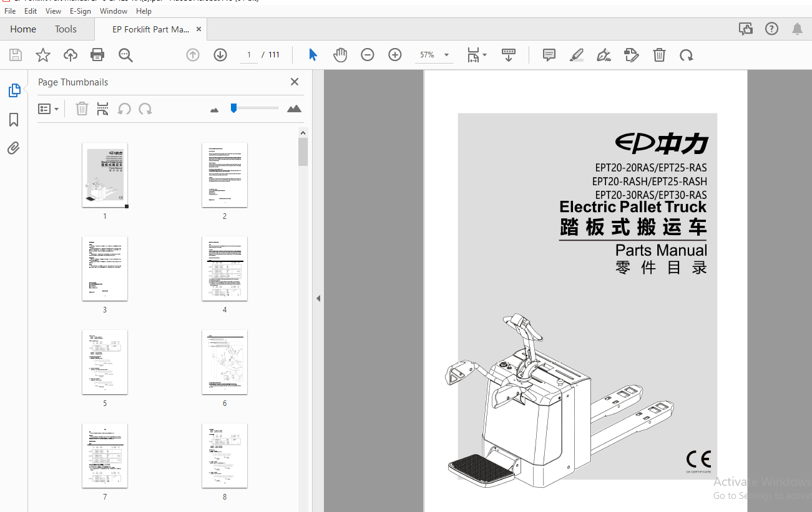Open the Window menu

coord(114,11)
